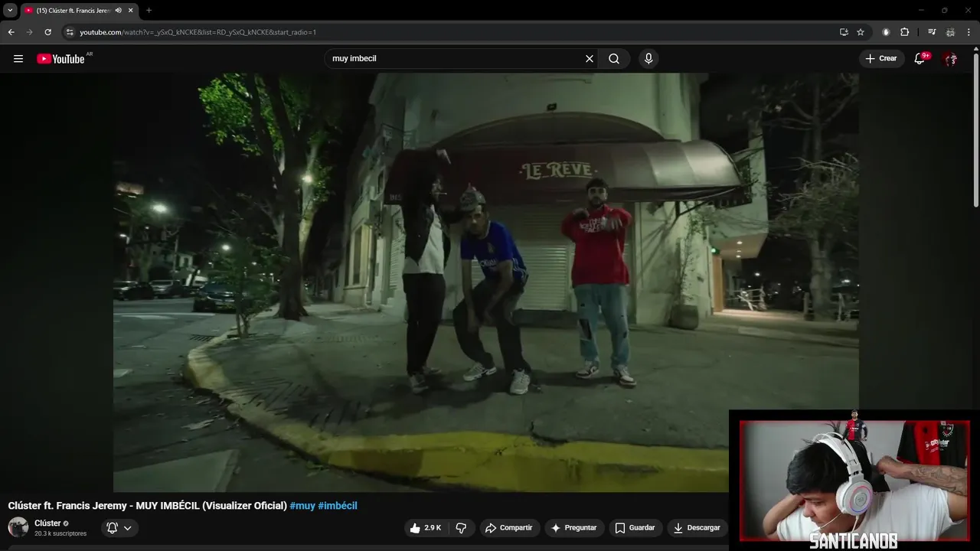
Task: Click the #muy hashtag link
Action: [302, 506]
